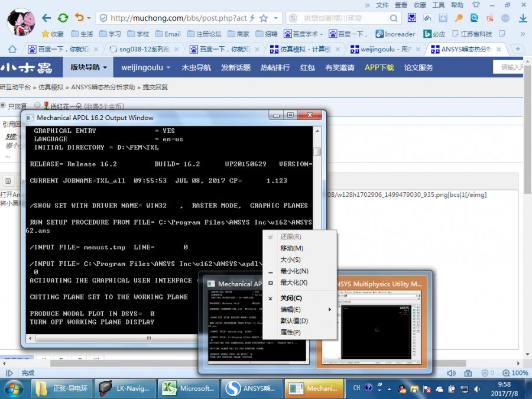Image resolution: width=532 pixels, height=399 pixels.
Task: Open the 必应 Bing bookmark
Action: click(434, 34)
